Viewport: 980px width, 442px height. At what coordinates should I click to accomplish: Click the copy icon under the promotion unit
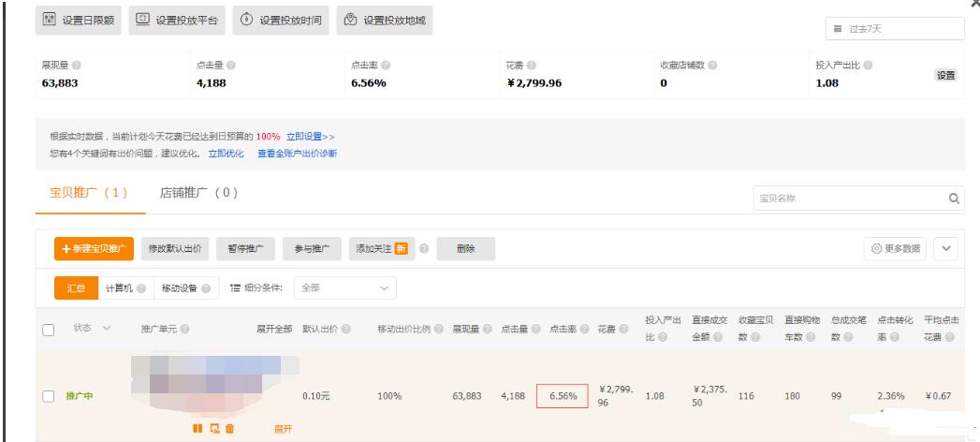point(214,428)
